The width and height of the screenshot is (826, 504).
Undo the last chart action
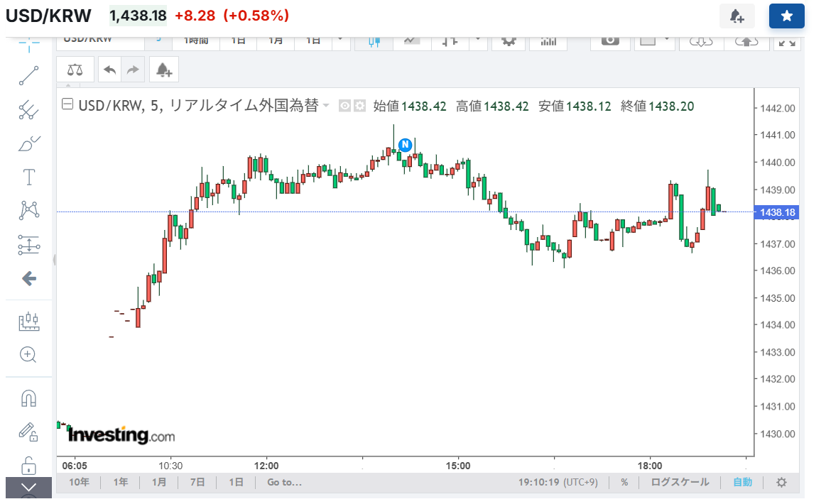[109, 70]
